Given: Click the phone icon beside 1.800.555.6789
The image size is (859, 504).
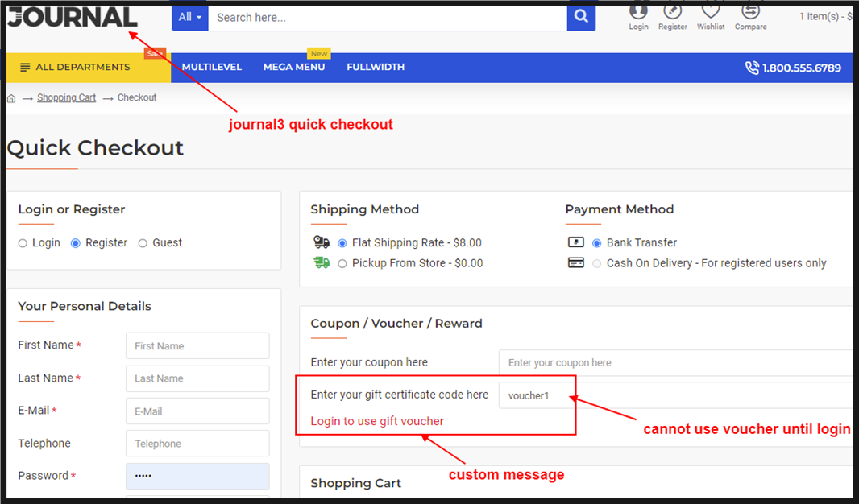Looking at the screenshot, I should [x=752, y=68].
